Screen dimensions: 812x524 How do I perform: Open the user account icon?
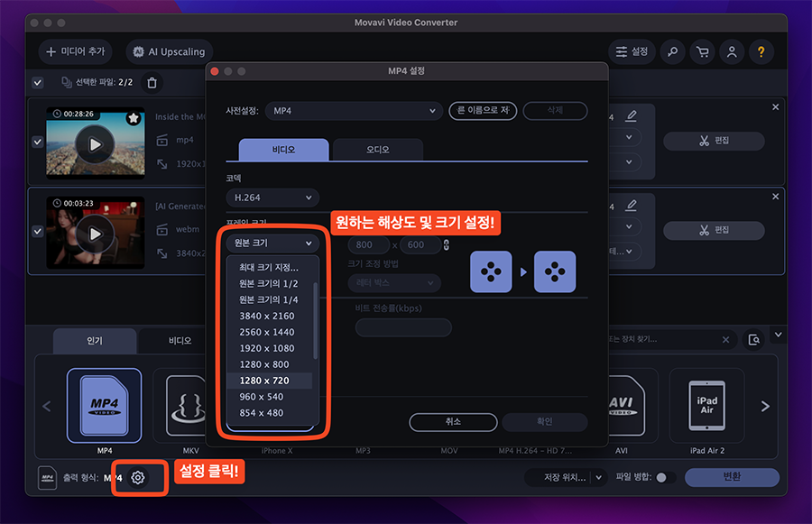(x=732, y=51)
